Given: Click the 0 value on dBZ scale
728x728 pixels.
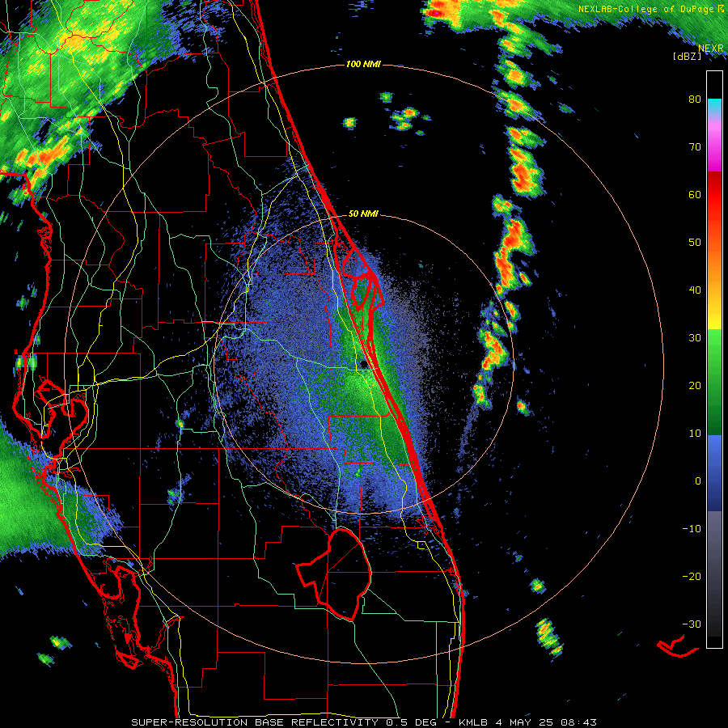Looking at the screenshot, I should [x=698, y=481].
